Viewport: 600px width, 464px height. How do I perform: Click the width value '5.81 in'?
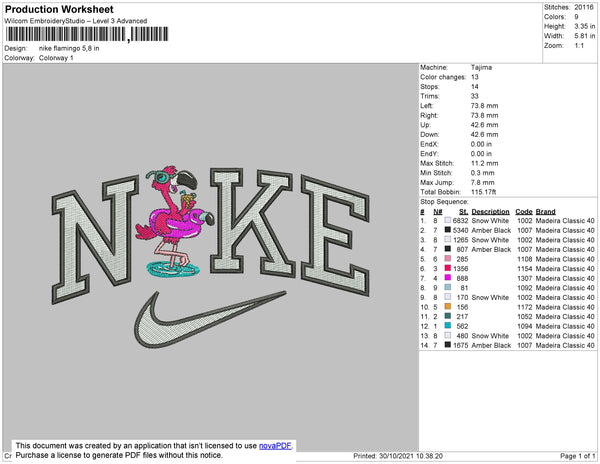coord(585,36)
